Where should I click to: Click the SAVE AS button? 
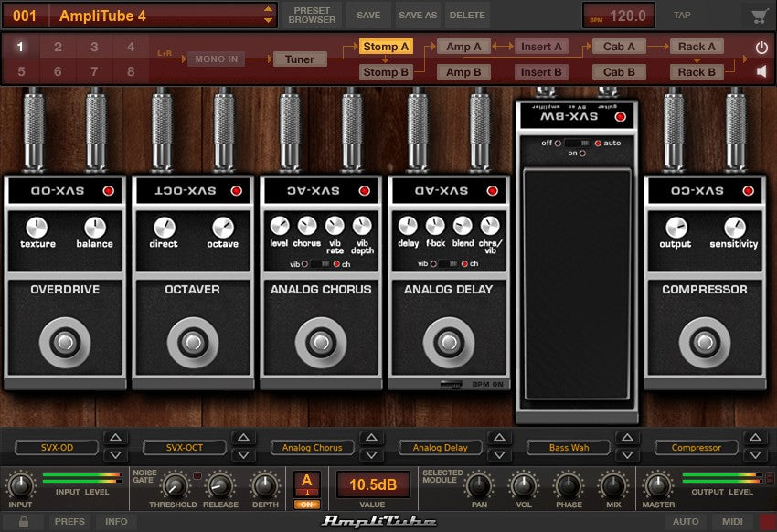click(x=418, y=16)
